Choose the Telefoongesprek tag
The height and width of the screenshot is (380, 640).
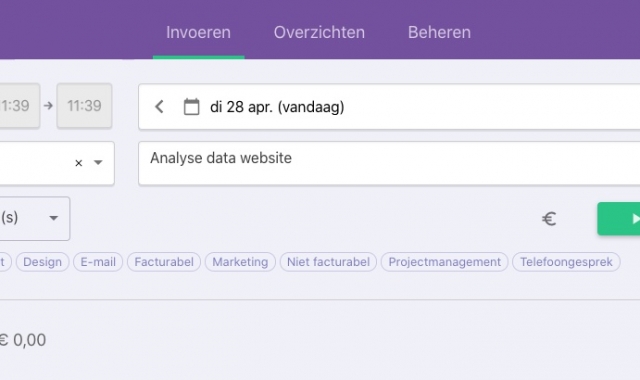566,262
